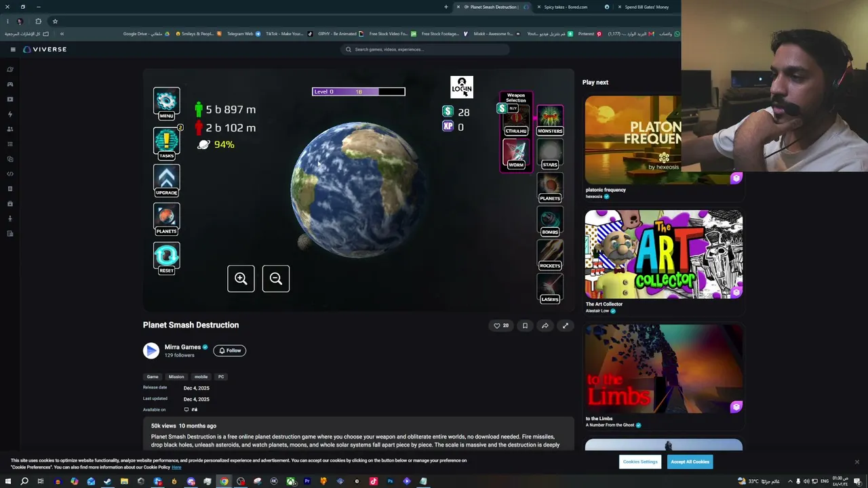Click the PC tag
The image size is (868, 488).
pyautogui.click(x=221, y=377)
